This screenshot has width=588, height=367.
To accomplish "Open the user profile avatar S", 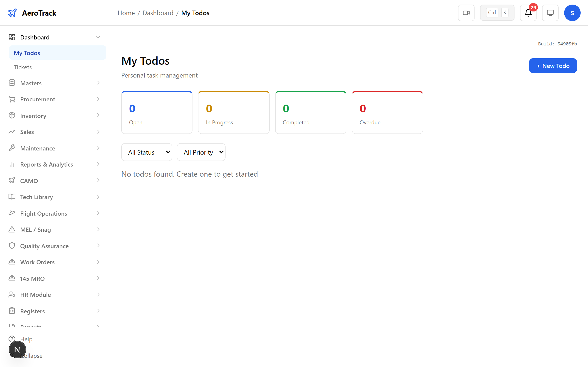I will pos(572,13).
